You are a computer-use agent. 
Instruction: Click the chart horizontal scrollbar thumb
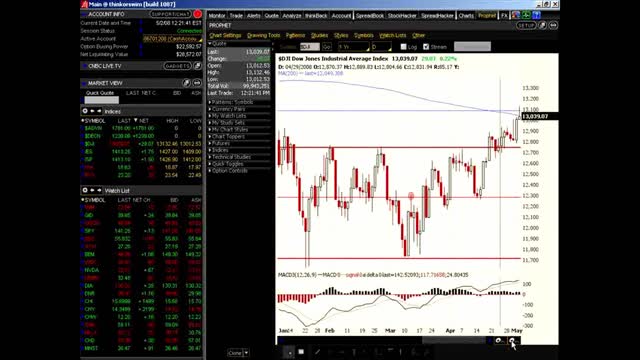point(454,340)
